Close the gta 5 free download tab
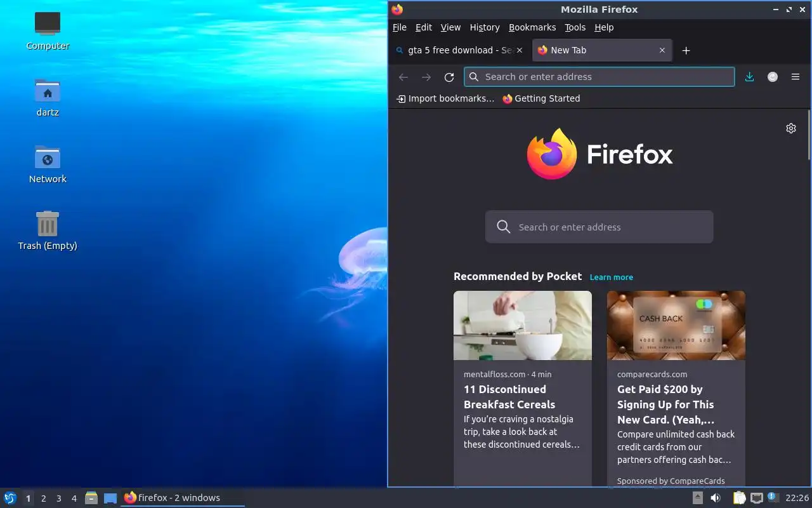Screen dimensions: 812x508 click(520, 50)
